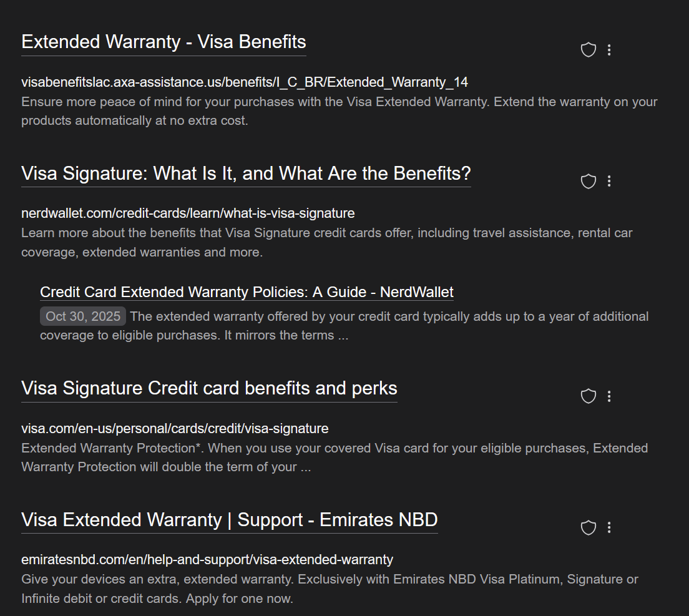
Task: Click the emiratesnbd.com visa-extended-warranty URL
Action: click(x=207, y=559)
